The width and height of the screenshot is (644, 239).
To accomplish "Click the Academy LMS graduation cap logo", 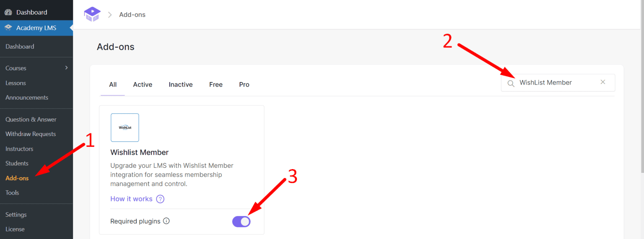I will [x=92, y=14].
